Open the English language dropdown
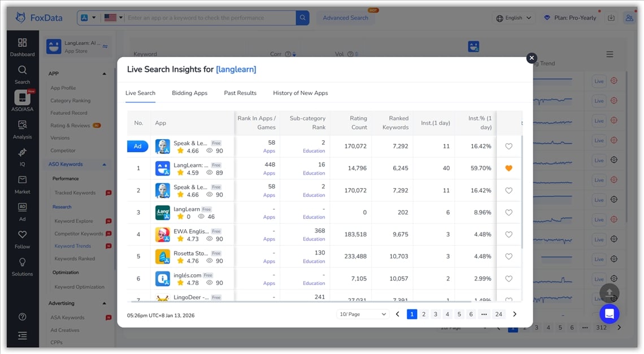The height and width of the screenshot is (354, 644). click(x=513, y=18)
